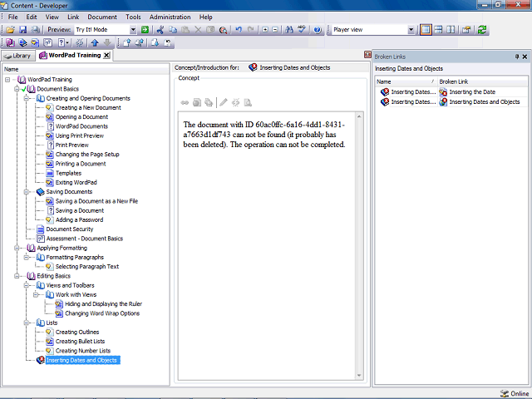
Task: Collapse the Applying Formatting module
Action: pos(17,248)
